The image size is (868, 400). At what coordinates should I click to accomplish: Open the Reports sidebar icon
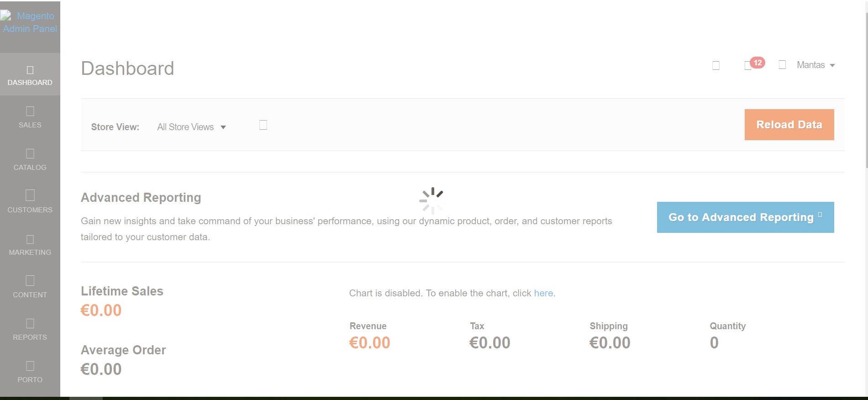click(x=30, y=323)
